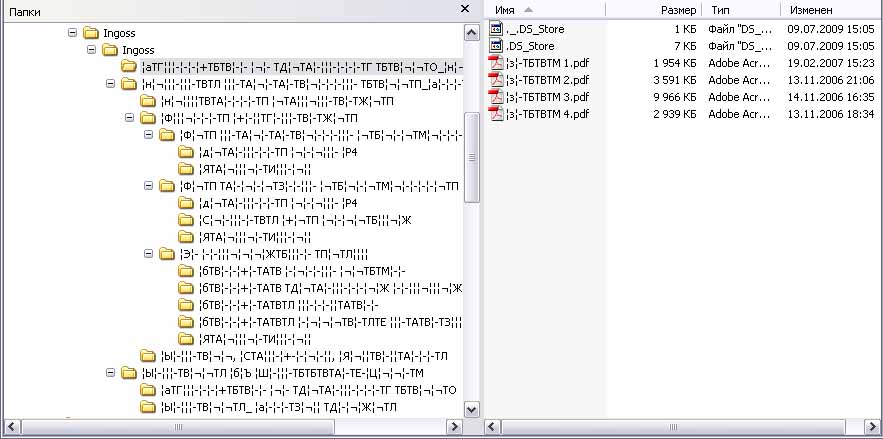Click the icon of the 7 КБ .DS_Store file

point(495,46)
